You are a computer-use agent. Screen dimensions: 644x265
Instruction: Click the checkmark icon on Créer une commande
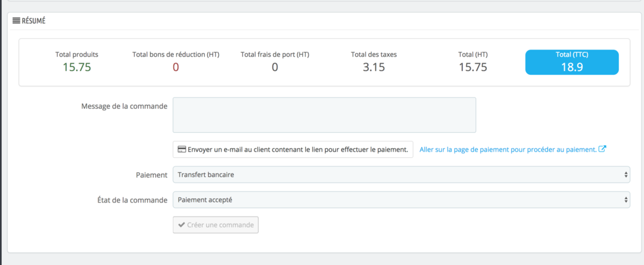coord(182,225)
